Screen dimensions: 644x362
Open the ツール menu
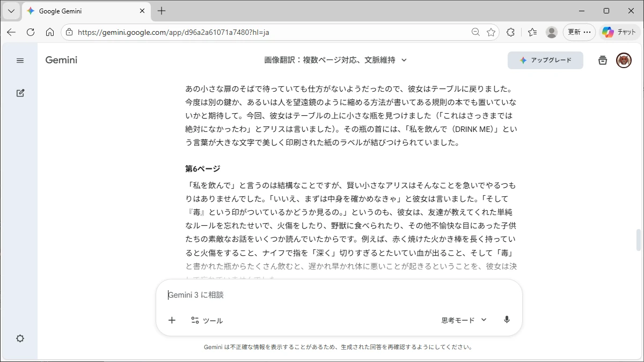click(x=207, y=320)
